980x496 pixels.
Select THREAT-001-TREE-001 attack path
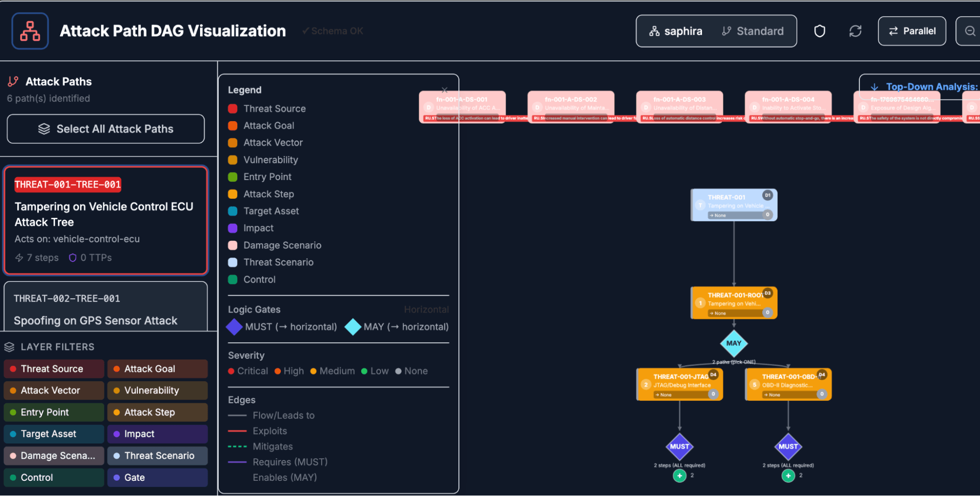105,220
